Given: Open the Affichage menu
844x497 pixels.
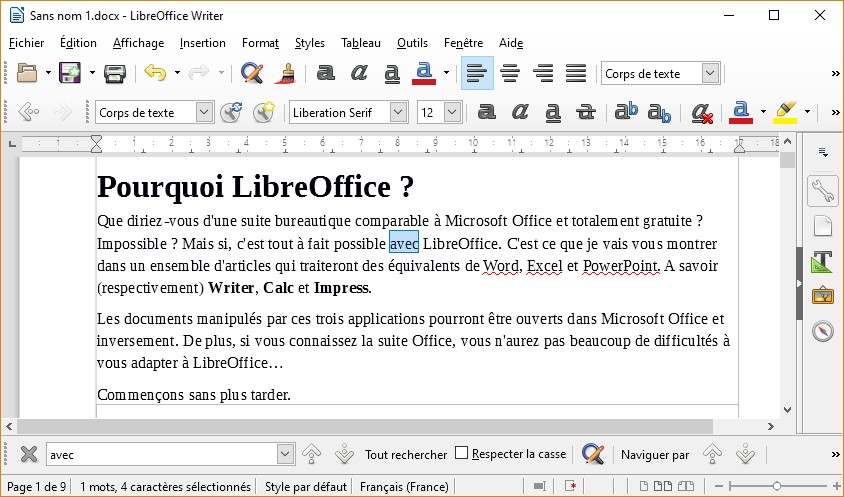Looking at the screenshot, I should (138, 43).
